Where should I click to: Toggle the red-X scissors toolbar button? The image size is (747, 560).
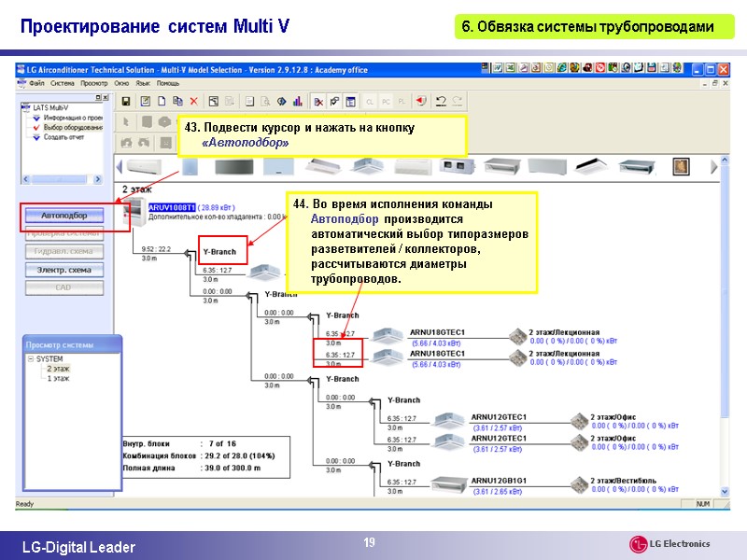[318, 102]
